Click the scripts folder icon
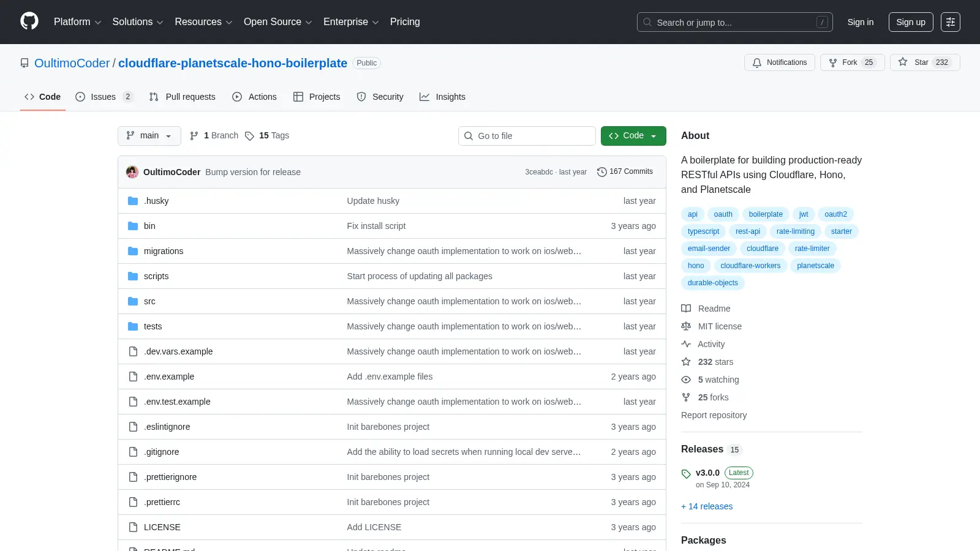Viewport: 980px width, 551px height. point(133,276)
